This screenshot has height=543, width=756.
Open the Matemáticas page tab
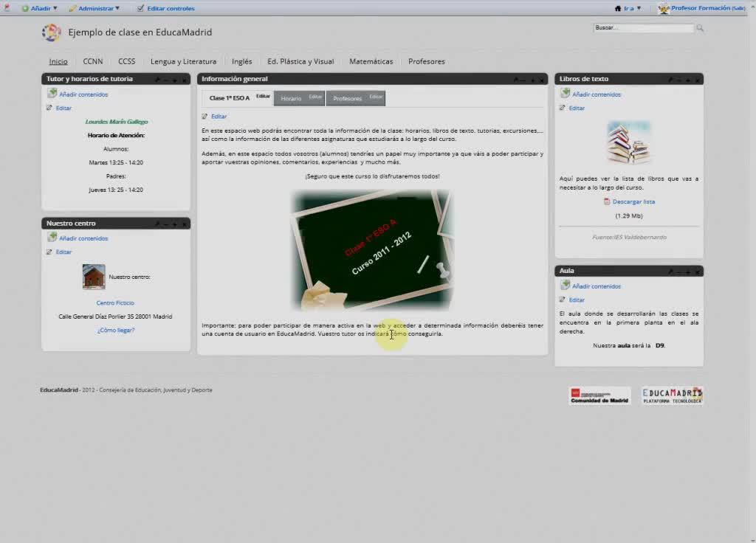tap(371, 61)
